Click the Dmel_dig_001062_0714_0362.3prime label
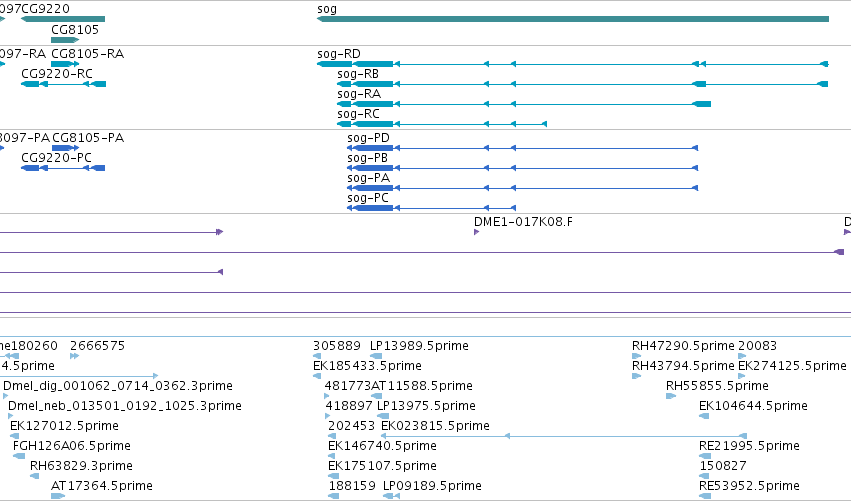Screen dimensions: 851x501 point(118,386)
